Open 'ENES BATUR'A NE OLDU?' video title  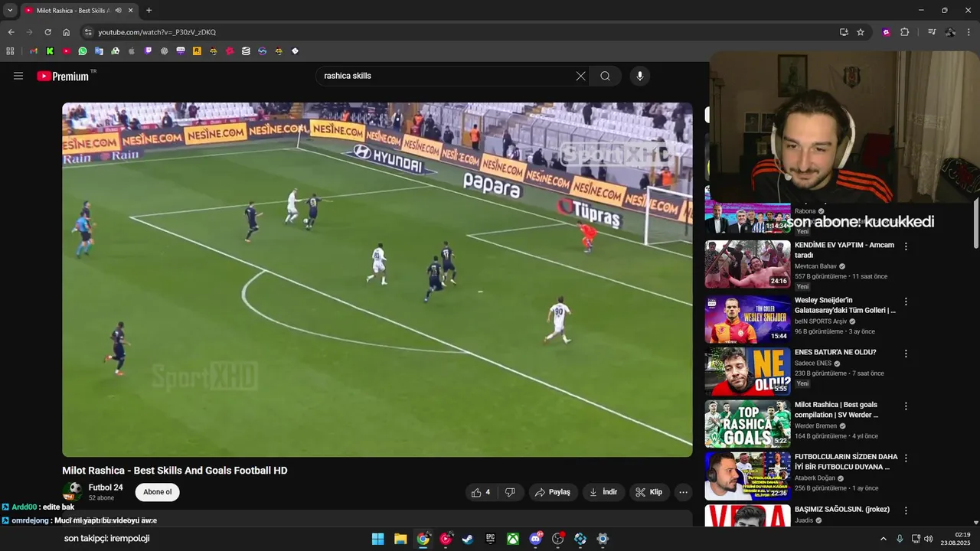pyautogui.click(x=835, y=353)
